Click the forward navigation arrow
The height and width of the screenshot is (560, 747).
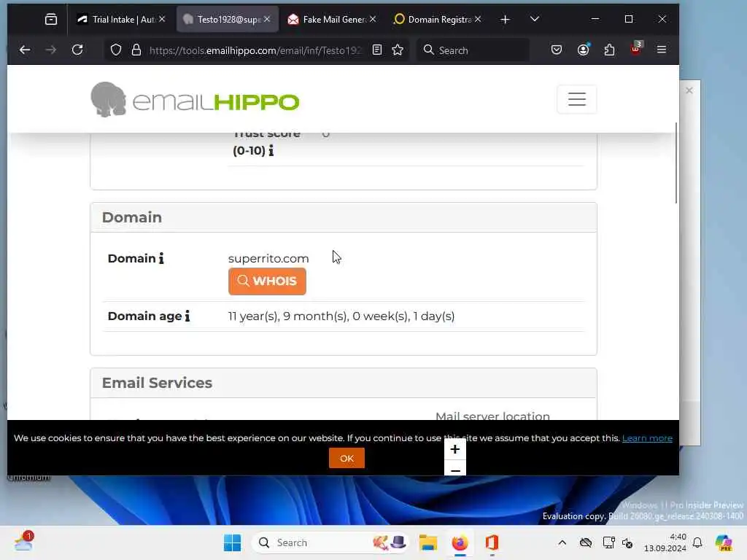[50, 50]
